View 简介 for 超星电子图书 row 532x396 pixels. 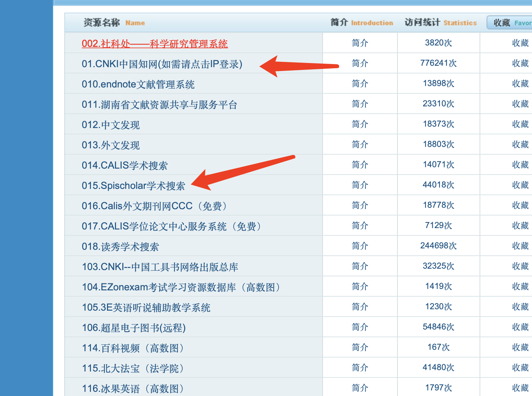(360, 327)
